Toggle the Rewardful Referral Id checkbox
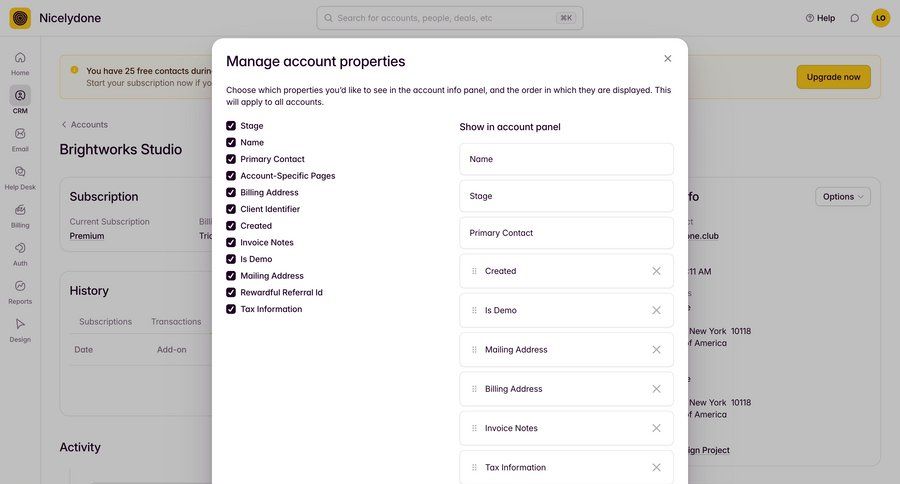Viewport: 900px width, 484px height. pyautogui.click(x=231, y=292)
